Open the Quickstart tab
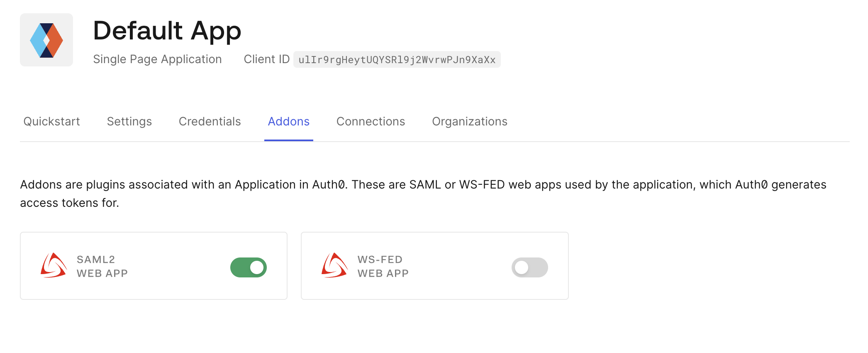The height and width of the screenshot is (353, 868). (51, 121)
